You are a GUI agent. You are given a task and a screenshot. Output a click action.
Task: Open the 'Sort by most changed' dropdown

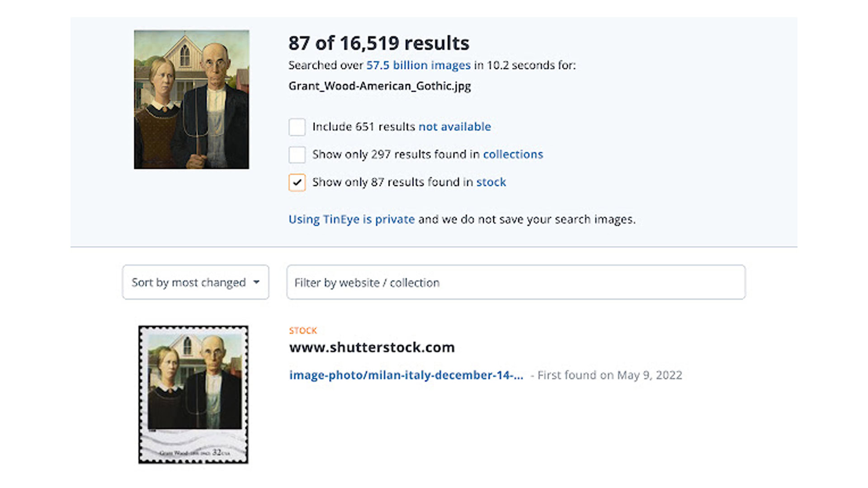pyautogui.click(x=195, y=282)
